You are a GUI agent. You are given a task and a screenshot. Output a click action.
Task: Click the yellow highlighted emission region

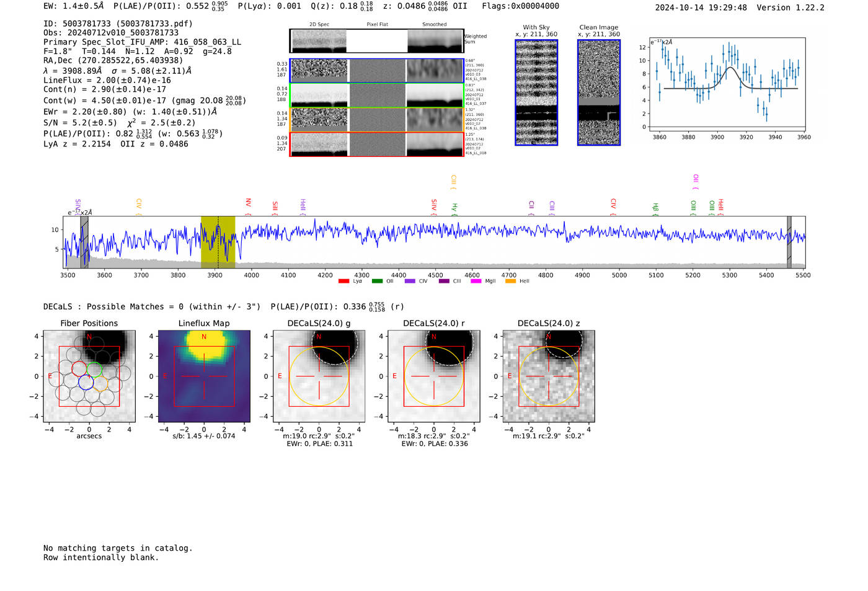click(x=218, y=242)
